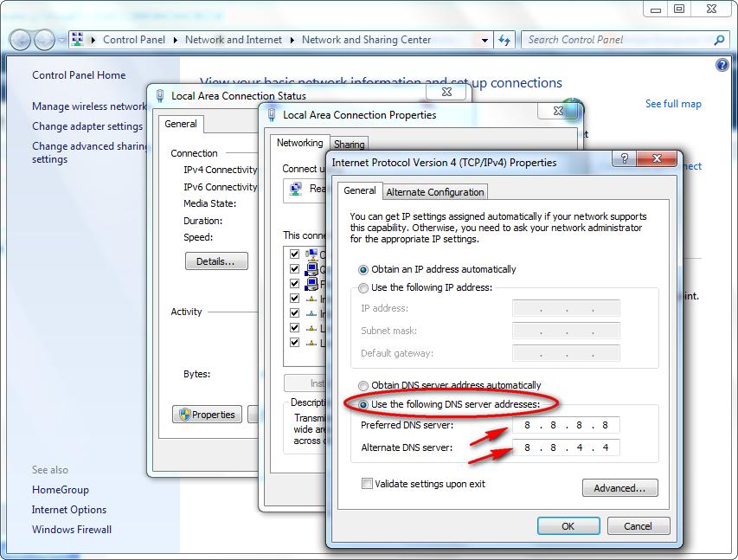
Task: Uncheck the fourth item checkbox in connection list
Action: 295,298
